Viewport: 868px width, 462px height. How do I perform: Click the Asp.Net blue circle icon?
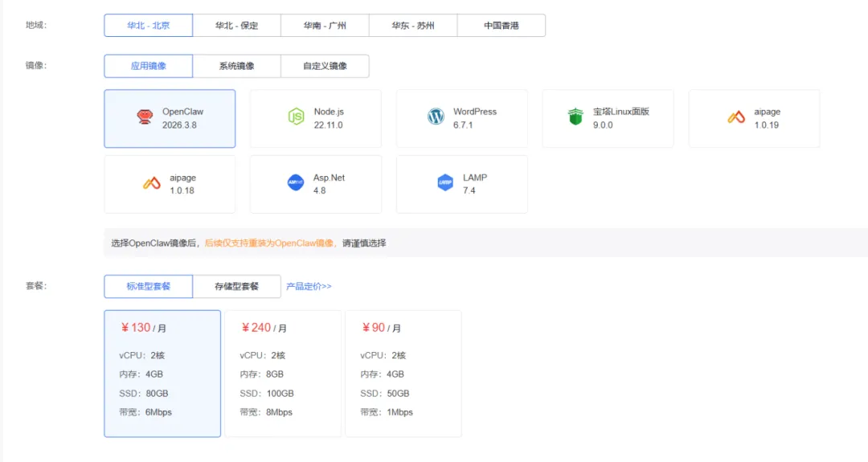[x=296, y=183]
